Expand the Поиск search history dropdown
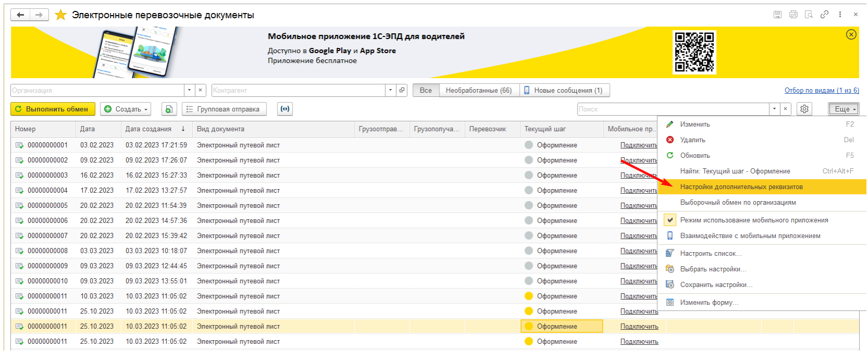This screenshot has height=361, width=868. (x=774, y=109)
